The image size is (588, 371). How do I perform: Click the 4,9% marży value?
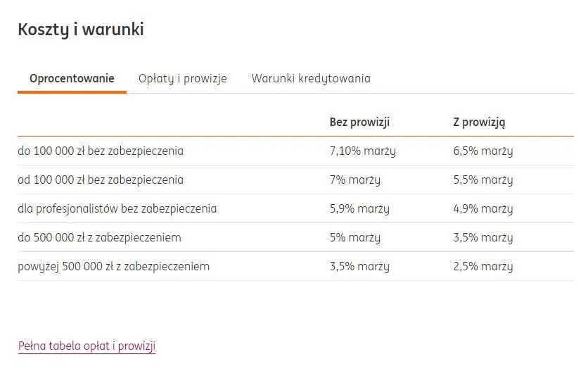(x=482, y=208)
